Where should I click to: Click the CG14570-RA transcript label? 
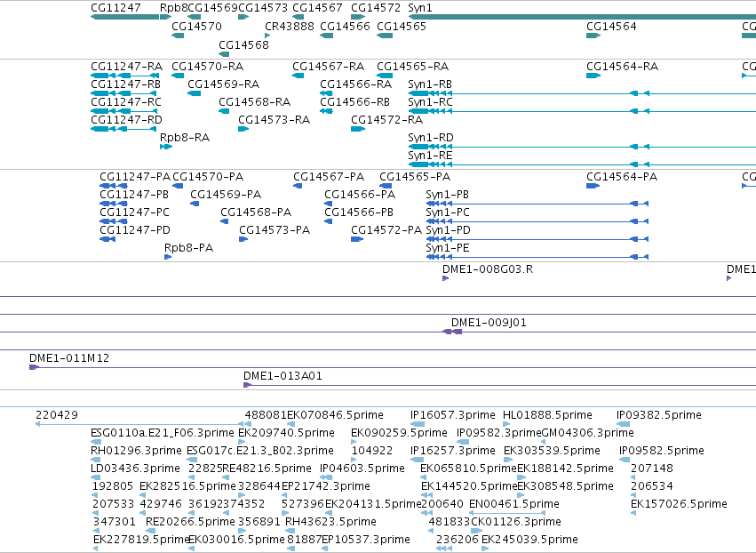tap(207, 66)
